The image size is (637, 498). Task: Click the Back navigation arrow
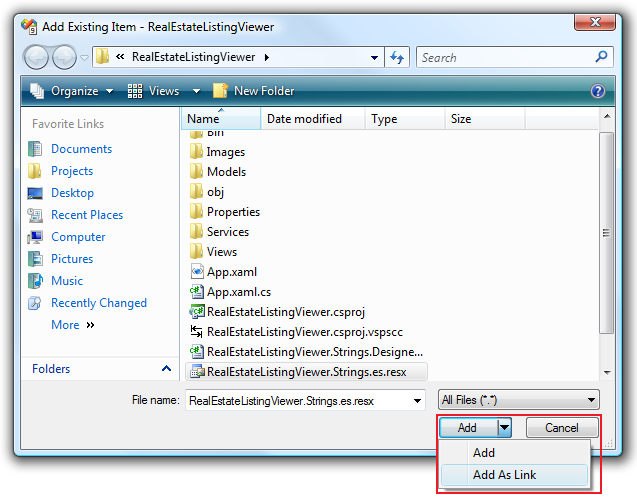click(37, 58)
